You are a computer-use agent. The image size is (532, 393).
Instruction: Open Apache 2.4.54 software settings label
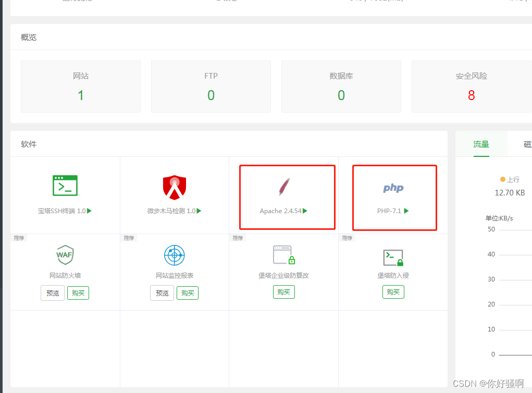280,211
